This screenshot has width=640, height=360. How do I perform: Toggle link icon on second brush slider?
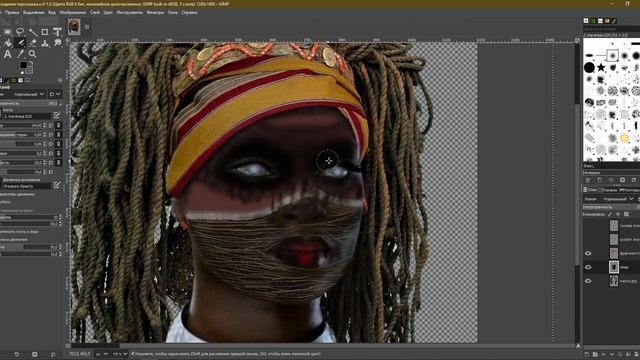coord(59,135)
